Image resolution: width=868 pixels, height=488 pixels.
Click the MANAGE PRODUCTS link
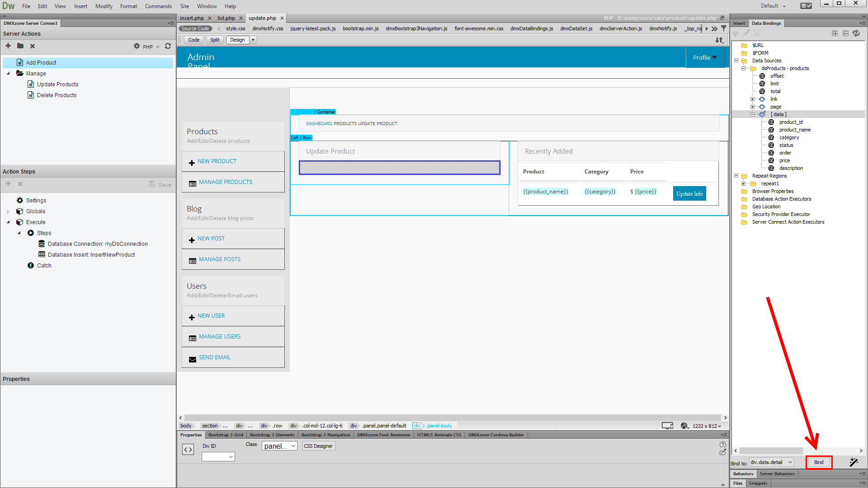225,182
